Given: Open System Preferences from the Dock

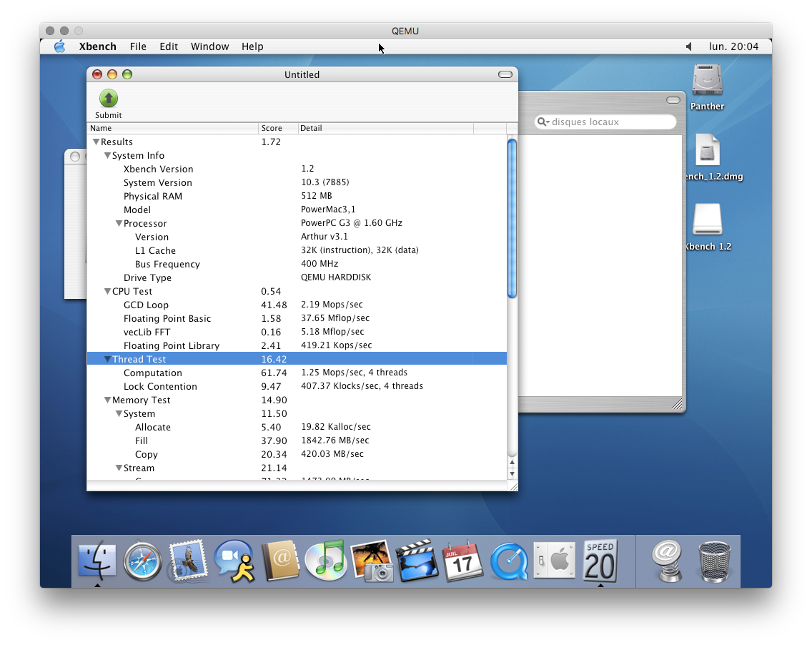Looking at the screenshot, I should click(x=555, y=561).
